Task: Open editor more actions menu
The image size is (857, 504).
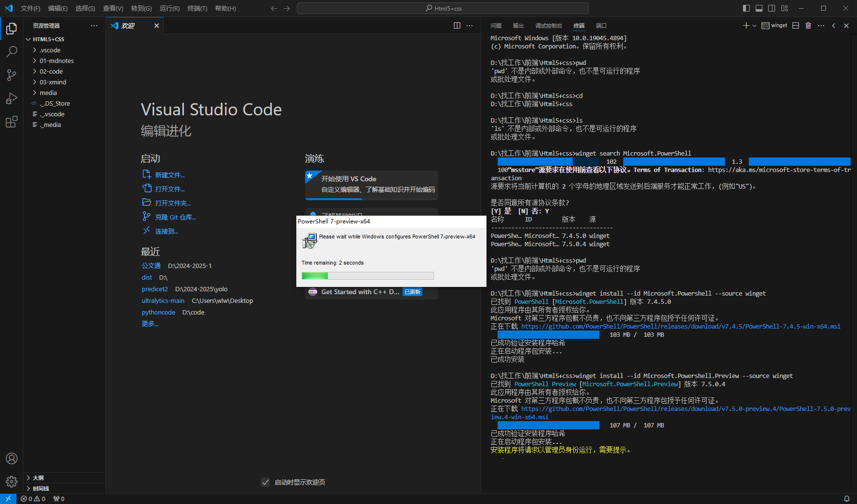Action: [x=469, y=26]
